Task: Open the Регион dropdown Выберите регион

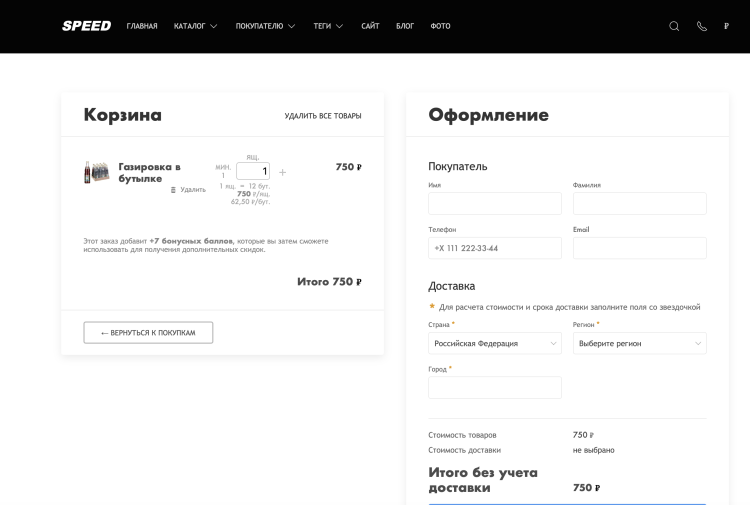Action: pos(640,343)
